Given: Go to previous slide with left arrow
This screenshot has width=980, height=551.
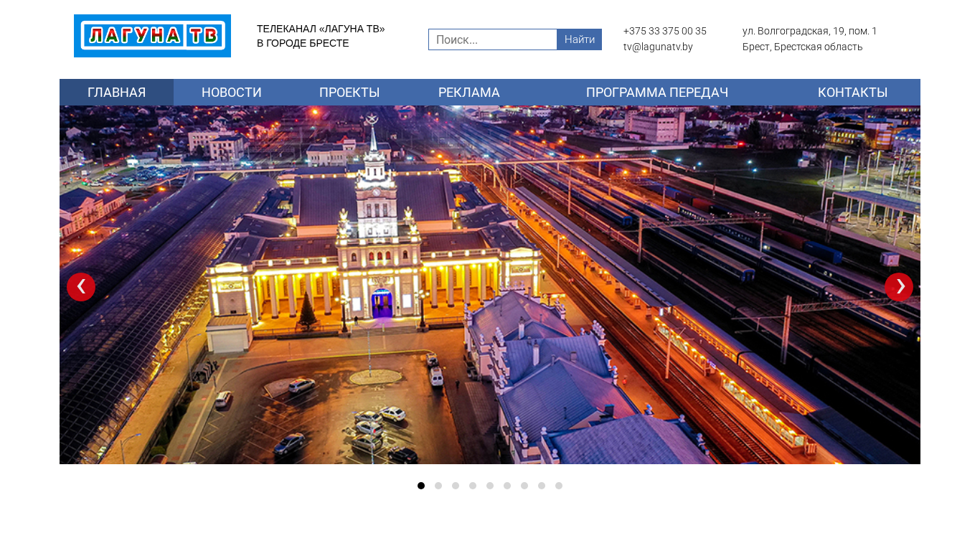Looking at the screenshot, I should 81,287.
